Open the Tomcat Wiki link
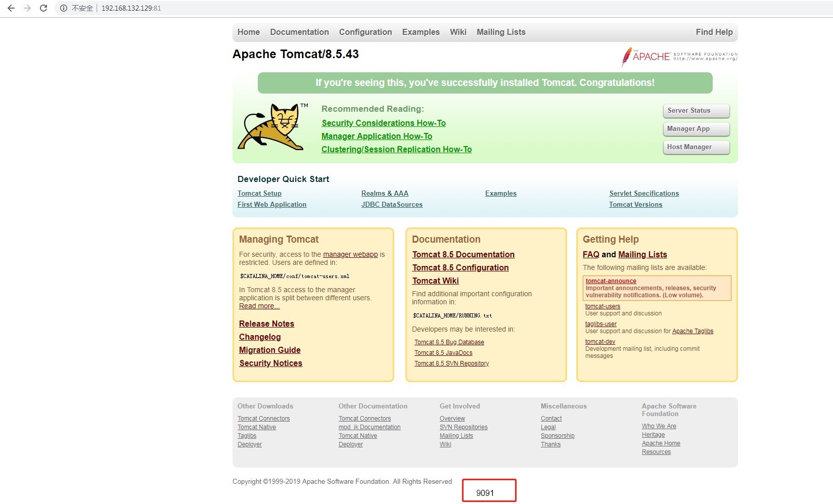The image size is (833, 504). [435, 281]
